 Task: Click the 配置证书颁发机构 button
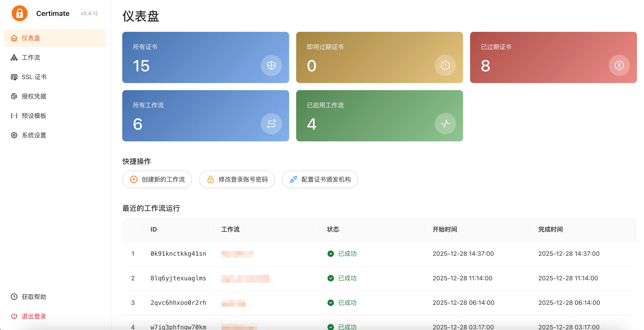click(320, 179)
